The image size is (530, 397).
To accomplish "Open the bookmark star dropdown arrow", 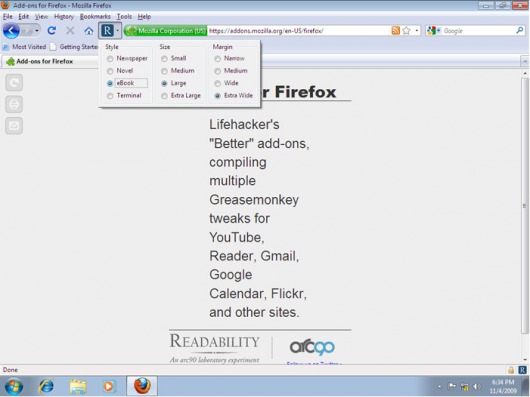I will (417, 31).
